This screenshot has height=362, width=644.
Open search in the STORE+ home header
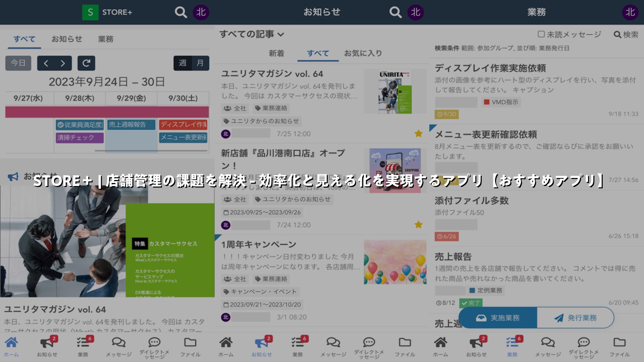click(181, 12)
